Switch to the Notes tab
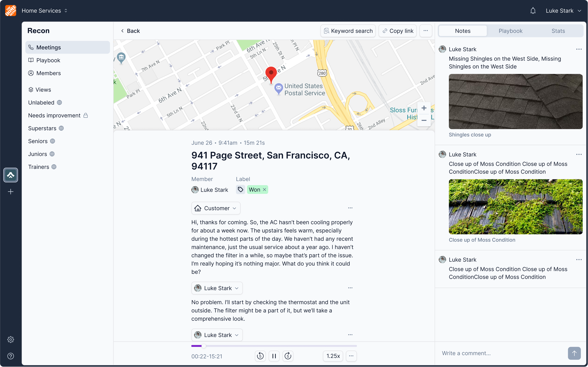The height and width of the screenshot is (367, 588). (463, 31)
